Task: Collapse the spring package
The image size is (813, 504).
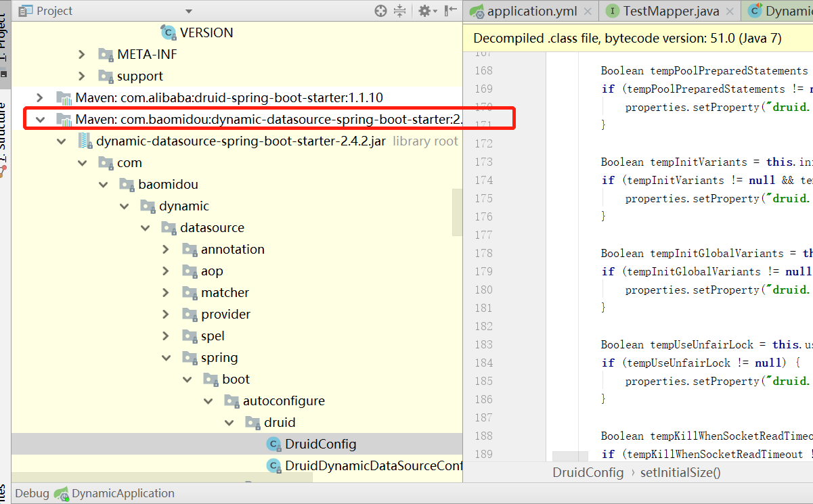Action: click(x=167, y=357)
